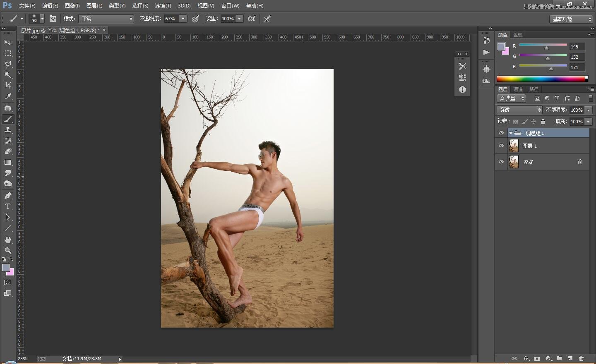Screen dimensions: 596x364
Task: Open the flow 流量 slider dropdown
Action: (239, 19)
